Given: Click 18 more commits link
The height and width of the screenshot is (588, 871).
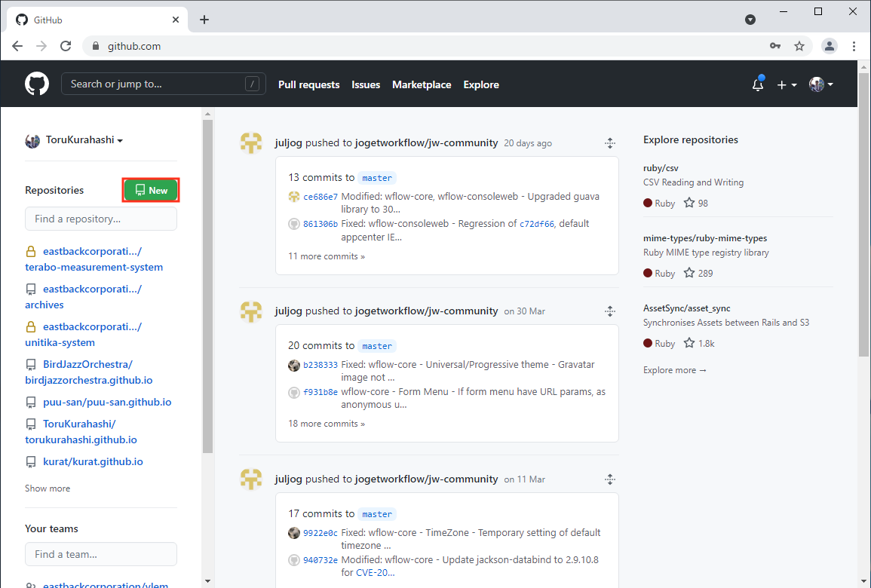Looking at the screenshot, I should click(327, 424).
